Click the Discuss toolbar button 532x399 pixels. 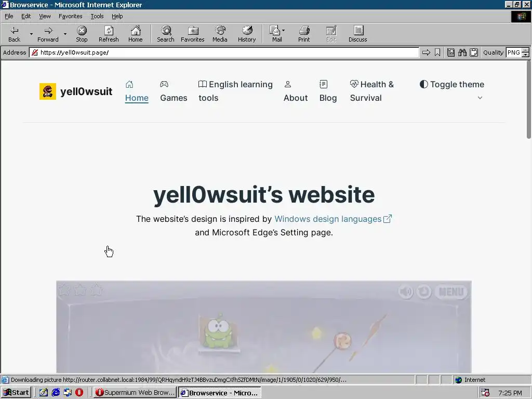tap(357, 34)
